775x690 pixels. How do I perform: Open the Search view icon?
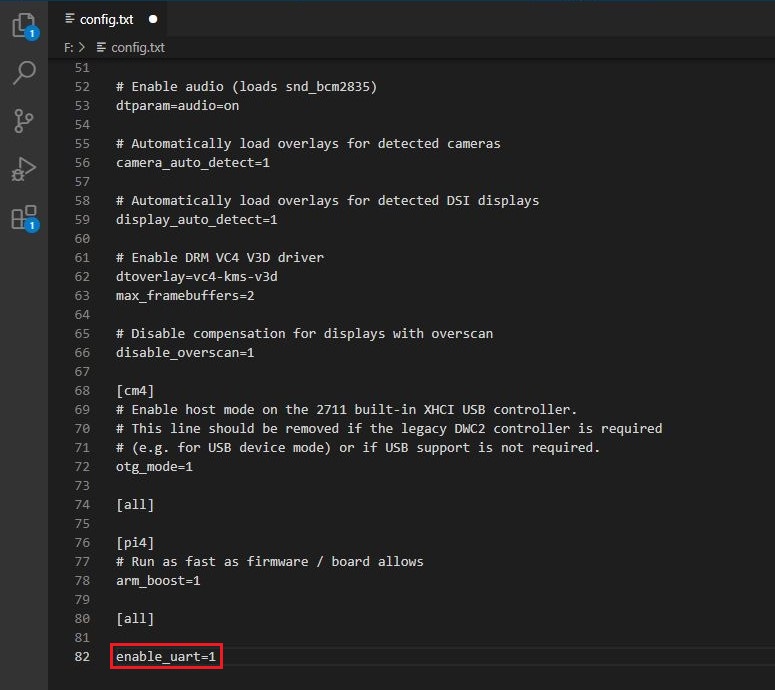(24, 73)
